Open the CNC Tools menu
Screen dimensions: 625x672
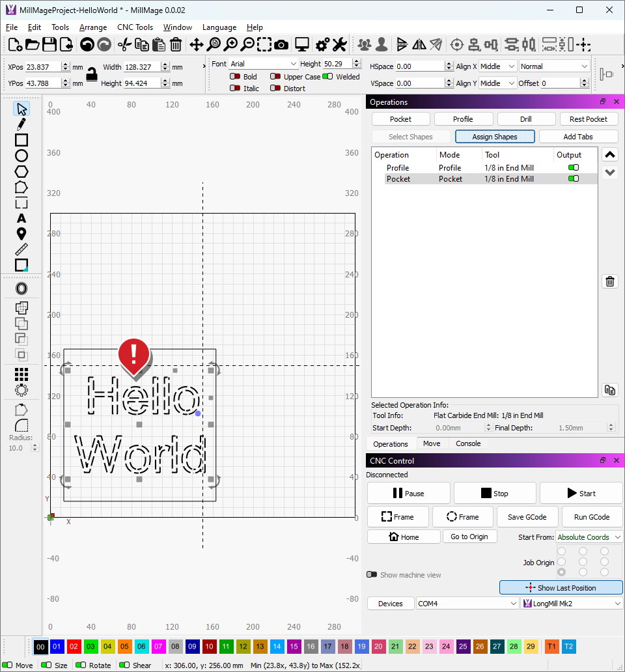(135, 27)
